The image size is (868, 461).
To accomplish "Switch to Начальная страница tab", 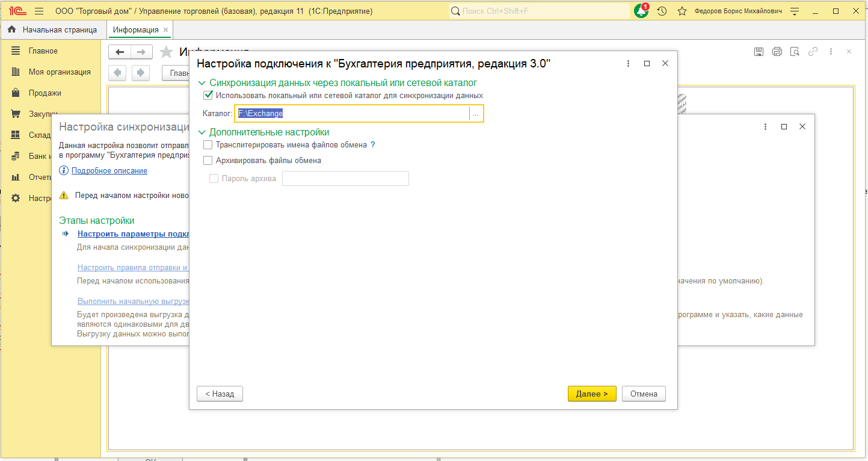I will (x=52, y=29).
